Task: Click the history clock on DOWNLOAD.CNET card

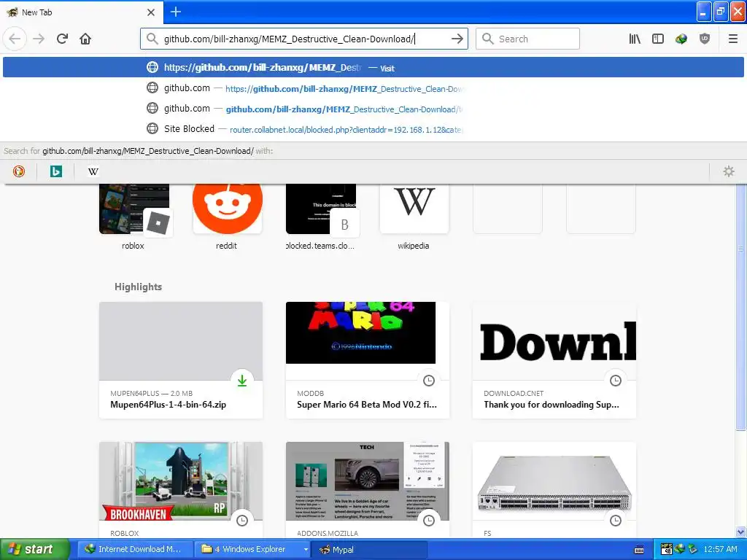Action: click(616, 381)
